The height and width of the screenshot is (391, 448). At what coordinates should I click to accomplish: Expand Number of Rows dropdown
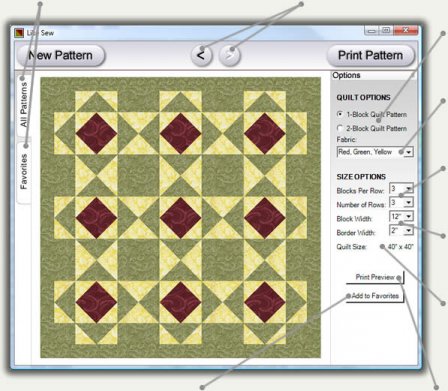click(409, 202)
